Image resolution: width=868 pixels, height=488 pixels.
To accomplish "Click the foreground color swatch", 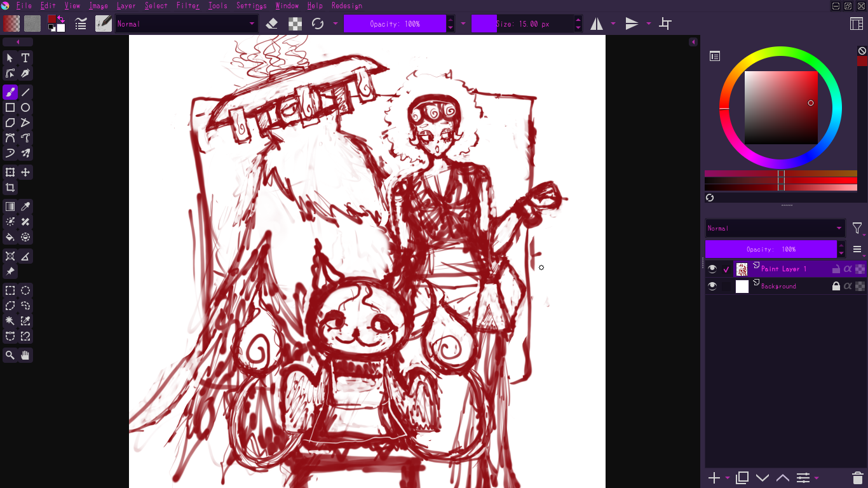I will (52, 19).
